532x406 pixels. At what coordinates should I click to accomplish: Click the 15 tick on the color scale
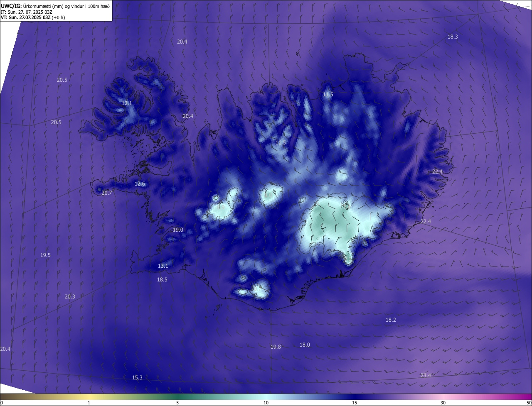coord(355,403)
